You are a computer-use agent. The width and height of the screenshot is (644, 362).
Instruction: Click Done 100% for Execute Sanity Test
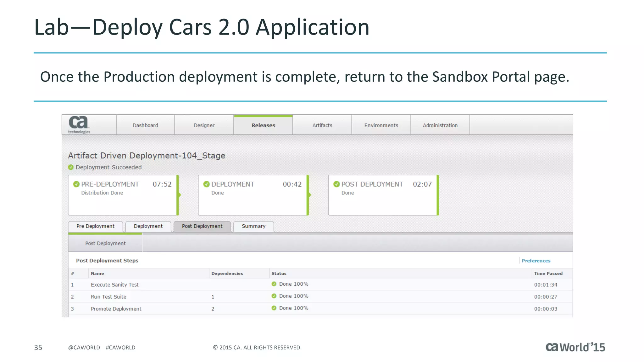click(x=294, y=284)
